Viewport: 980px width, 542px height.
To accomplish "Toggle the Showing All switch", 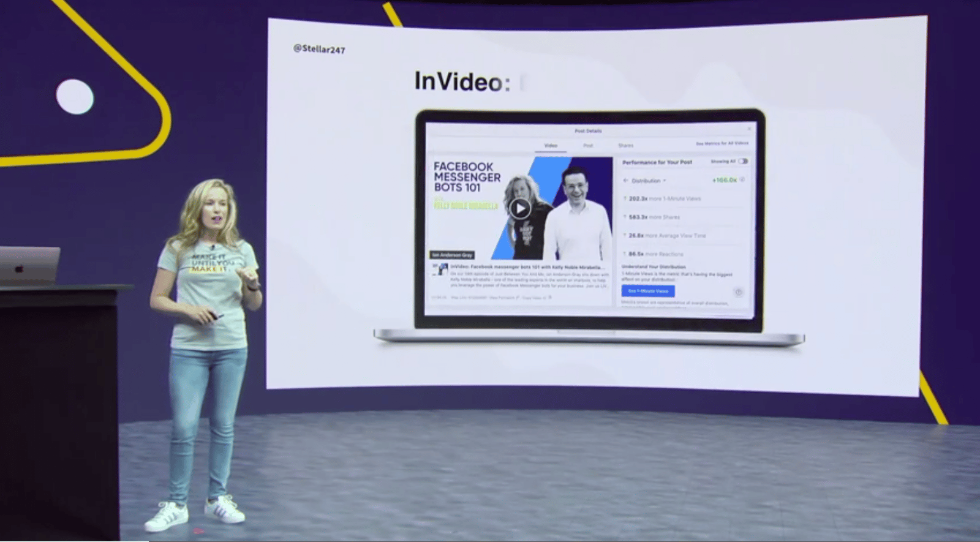I will [x=743, y=161].
